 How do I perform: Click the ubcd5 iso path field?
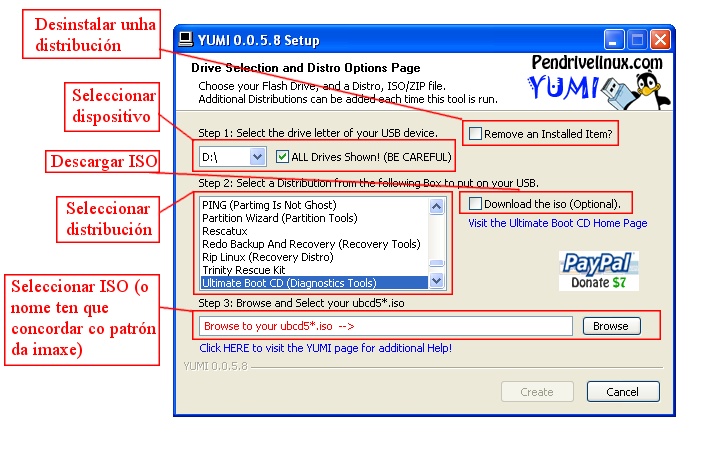pyautogui.click(x=386, y=326)
